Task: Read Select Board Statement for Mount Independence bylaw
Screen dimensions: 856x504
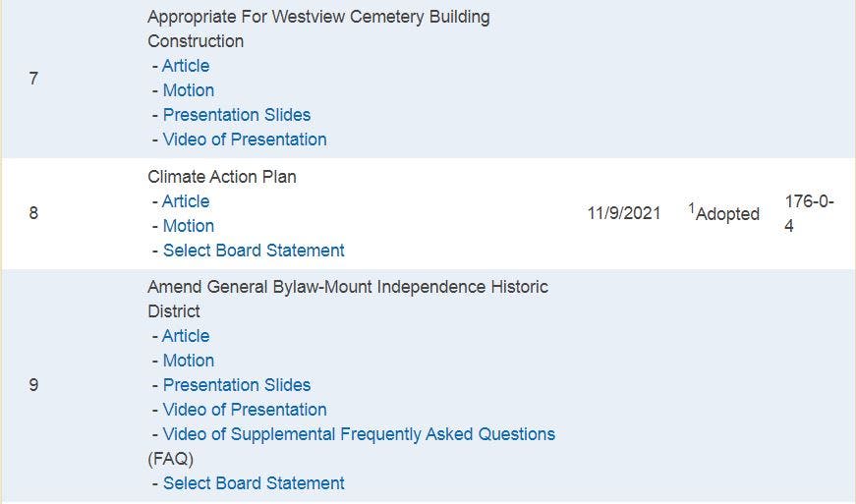Action: point(254,483)
